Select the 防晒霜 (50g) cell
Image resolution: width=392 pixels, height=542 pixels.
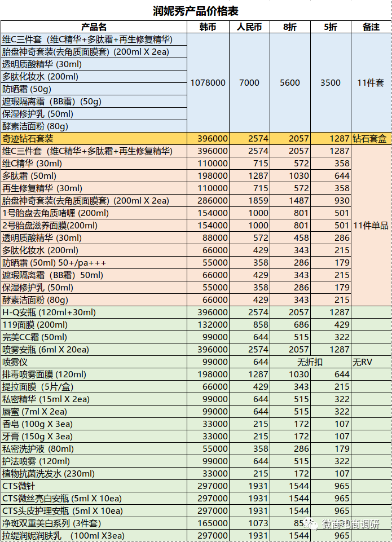pos(94,89)
